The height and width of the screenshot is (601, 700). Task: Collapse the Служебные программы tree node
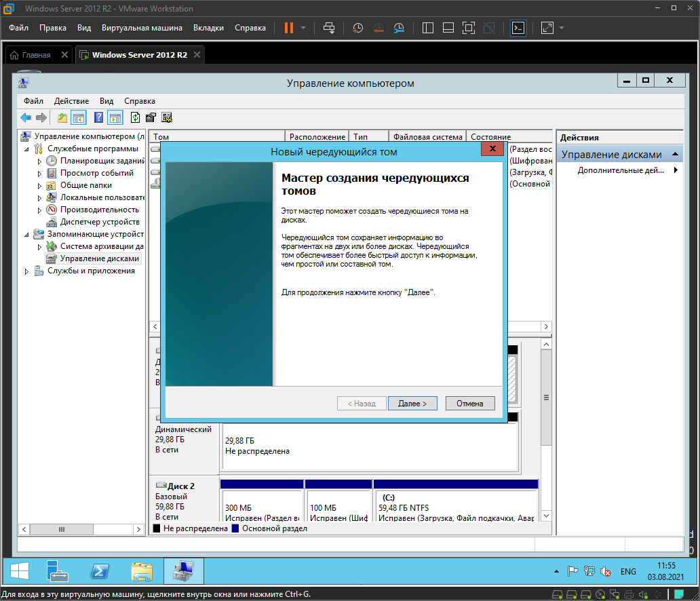[26, 149]
